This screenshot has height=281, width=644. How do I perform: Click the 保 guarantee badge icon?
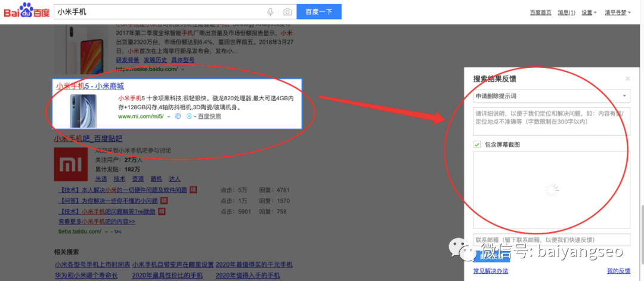tap(178, 117)
